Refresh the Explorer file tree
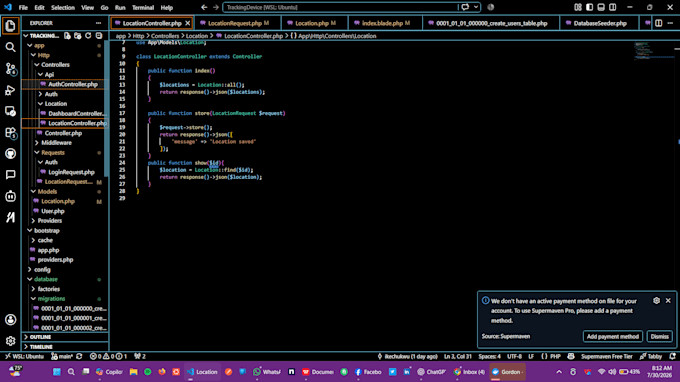This screenshot has height=382, width=680. pos(88,36)
